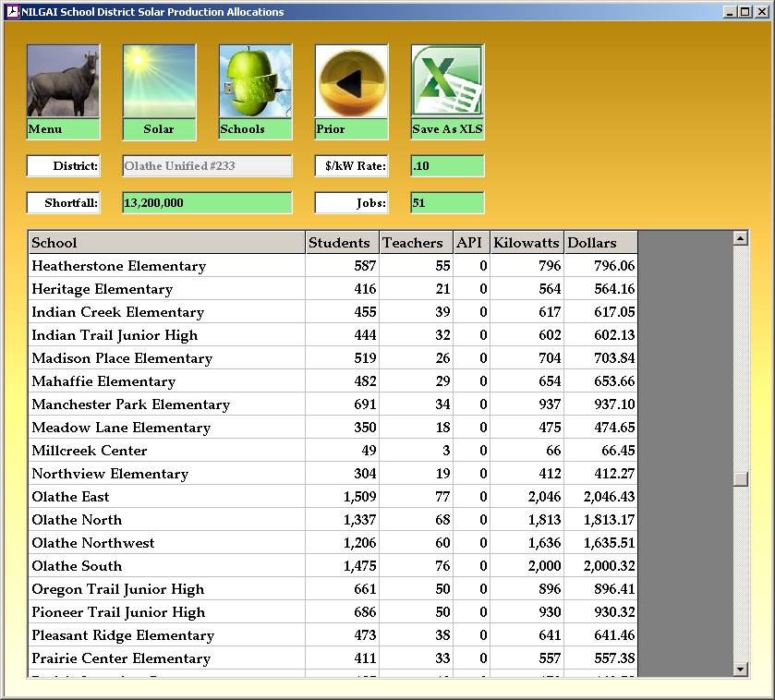775x700 pixels.
Task: Select the Jobs value field
Action: 447,203
